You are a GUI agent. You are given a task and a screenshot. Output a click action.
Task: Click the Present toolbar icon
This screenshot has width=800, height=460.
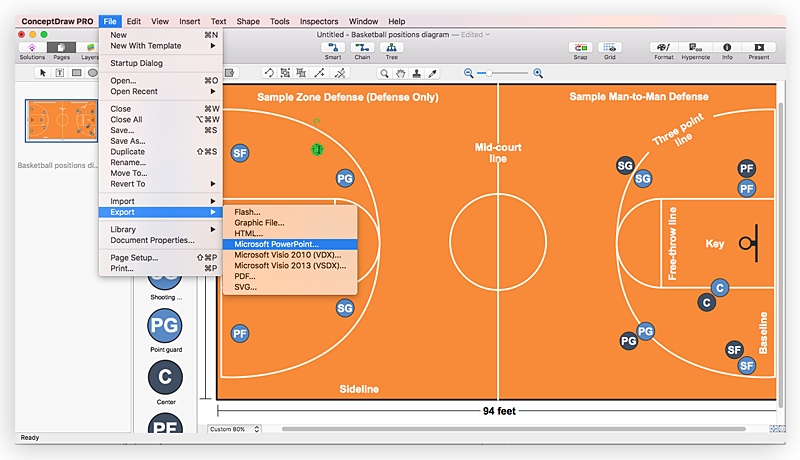(x=759, y=47)
